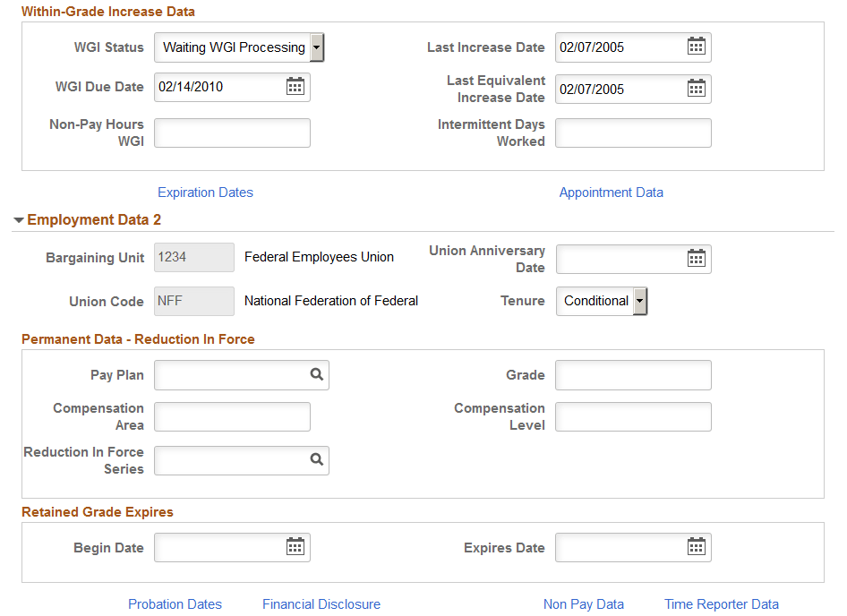Open the Probation Dates link
The image size is (847, 616).
click(x=175, y=604)
